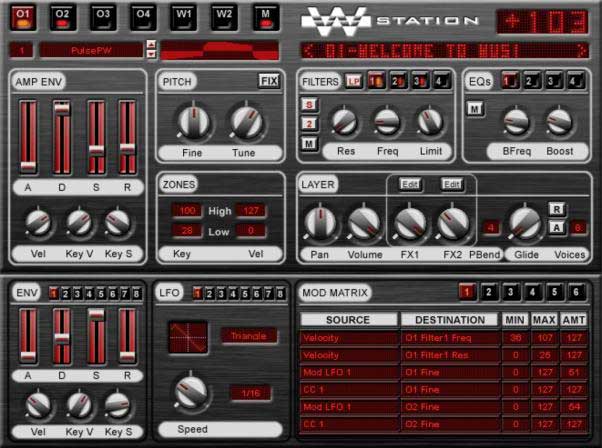Select ENV number 3
Image resolution: width=602 pixels, height=448 pixels.
click(x=77, y=294)
